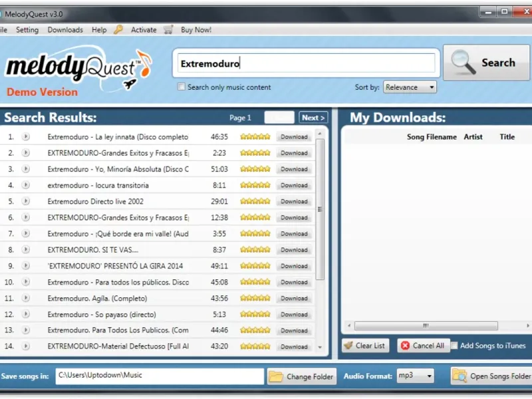Click search results scrollbar down arrow

click(x=320, y=347)
